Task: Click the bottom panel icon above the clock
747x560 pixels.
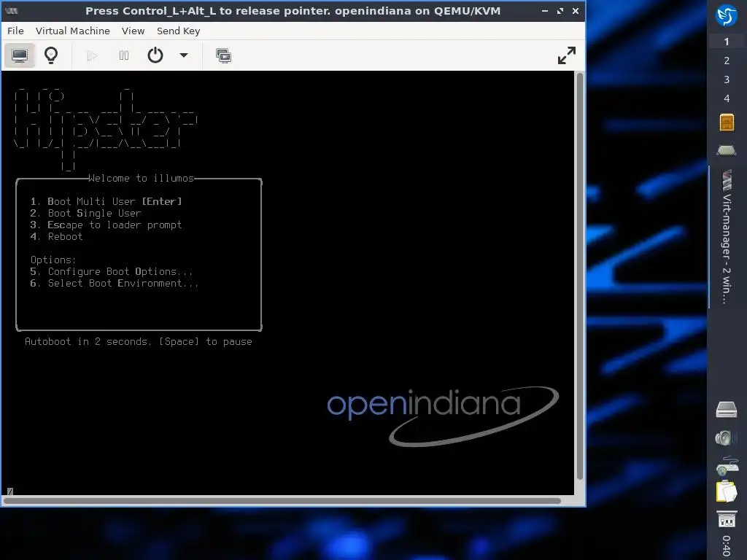Action: 727,519
